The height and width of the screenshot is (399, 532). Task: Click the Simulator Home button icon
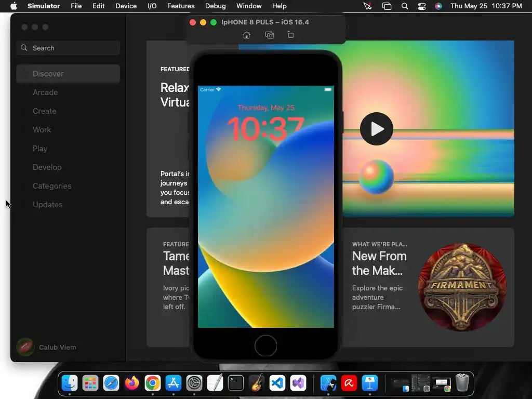[x=247, y=35]
